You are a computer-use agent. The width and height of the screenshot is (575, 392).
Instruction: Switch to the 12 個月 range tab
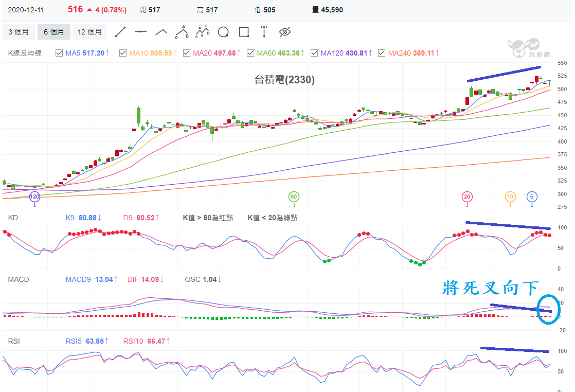click(x=89, y=32)
